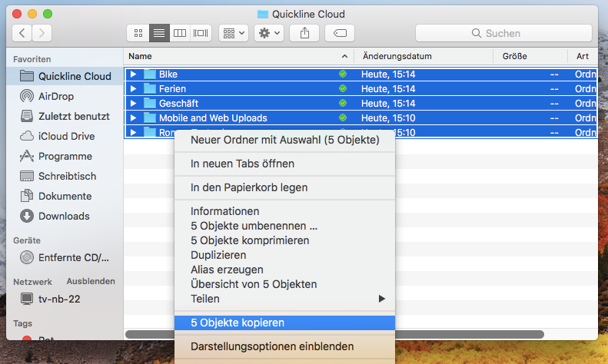Viewport: 608px width, 364px height.
Task: Click the AirDrop sidebar icon
Action: click(x=27, y=96)
